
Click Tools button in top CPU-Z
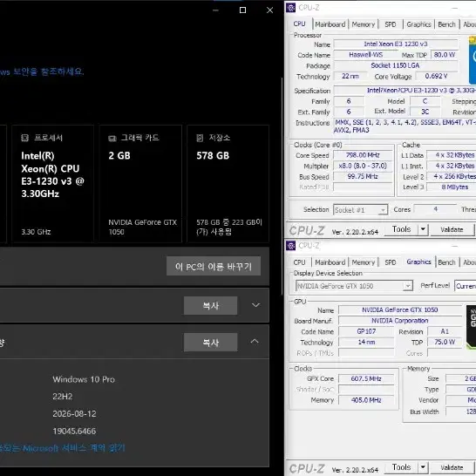(401, 229)
